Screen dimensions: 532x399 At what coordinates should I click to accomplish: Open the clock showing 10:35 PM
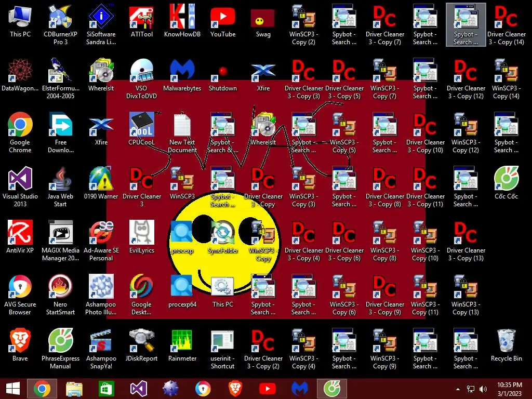509,389
